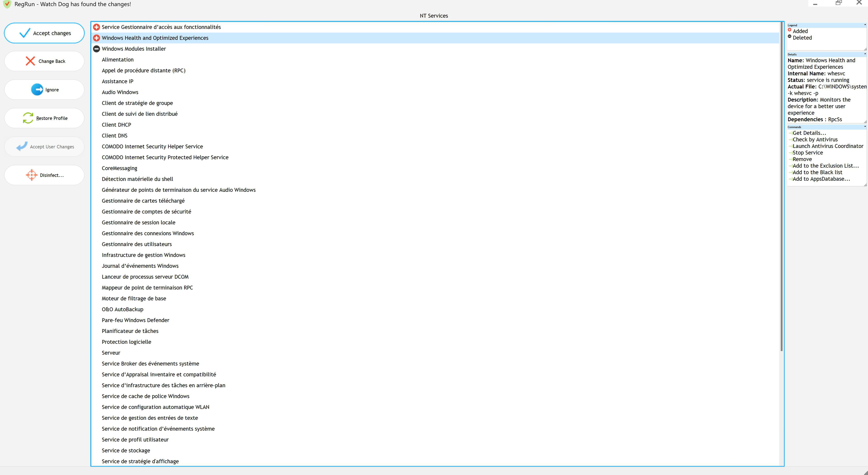Choose Add to AppsDatabase...
868x475 pixels.
click(x=821, y=179)
